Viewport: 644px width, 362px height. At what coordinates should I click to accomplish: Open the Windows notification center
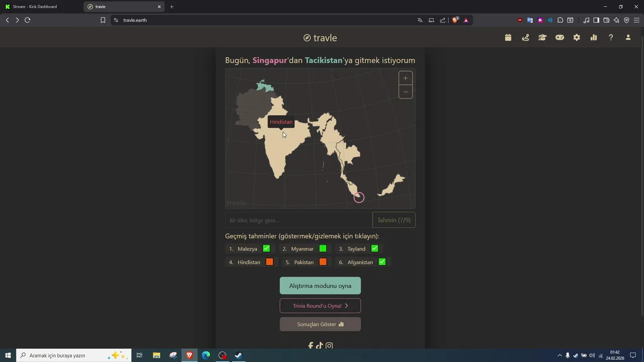[x=633, y=355]
